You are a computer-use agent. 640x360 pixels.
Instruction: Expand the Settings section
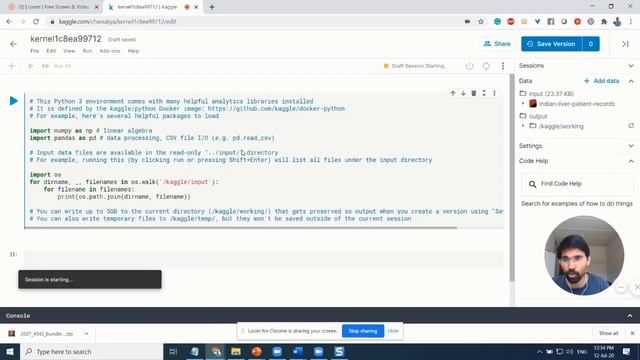click(x=631, y=146)
